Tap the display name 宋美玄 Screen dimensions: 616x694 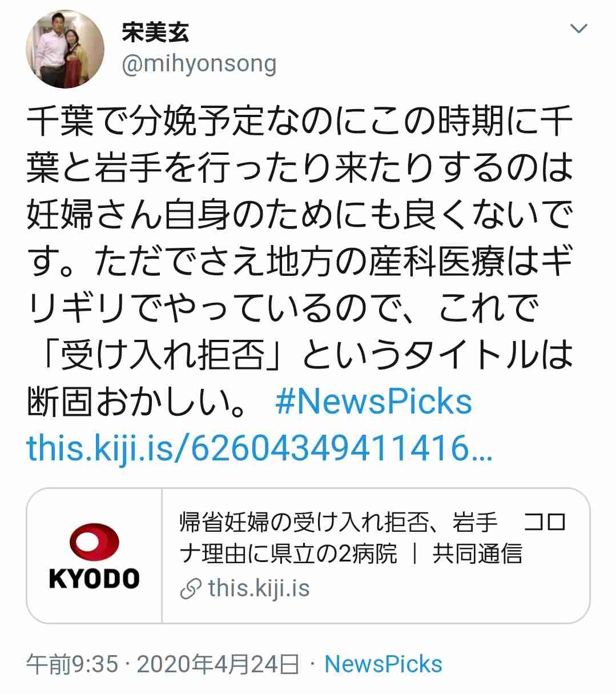pos(155,32)
